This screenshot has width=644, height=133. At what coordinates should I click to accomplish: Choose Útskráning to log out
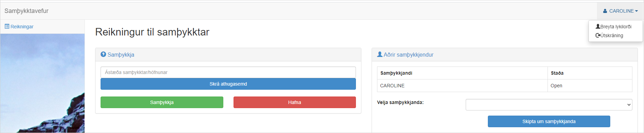point(612,35)
